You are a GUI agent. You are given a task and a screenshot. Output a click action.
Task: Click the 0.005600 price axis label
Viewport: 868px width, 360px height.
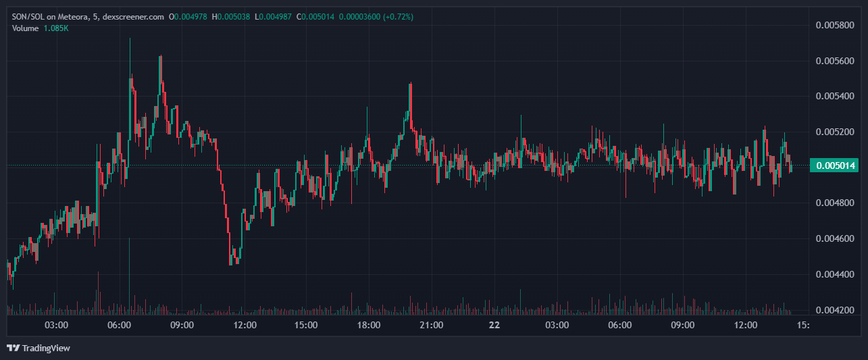tap(836, 61)
